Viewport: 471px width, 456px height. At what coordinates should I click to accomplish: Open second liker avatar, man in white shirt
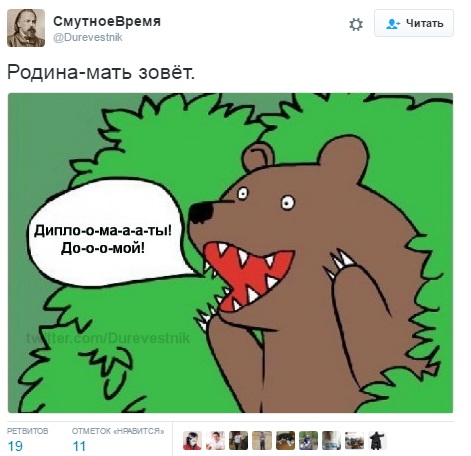215,440
